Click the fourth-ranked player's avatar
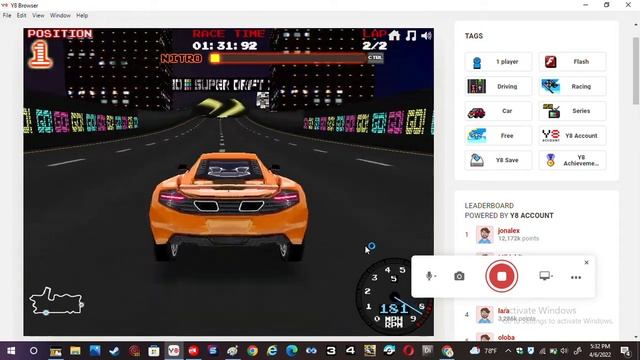 click(484, 315)
